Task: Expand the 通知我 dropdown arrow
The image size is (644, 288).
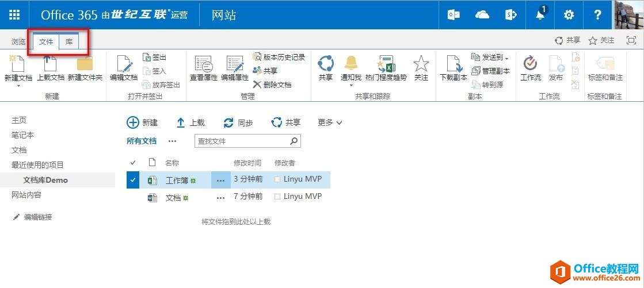Action: tap(351, 86)
